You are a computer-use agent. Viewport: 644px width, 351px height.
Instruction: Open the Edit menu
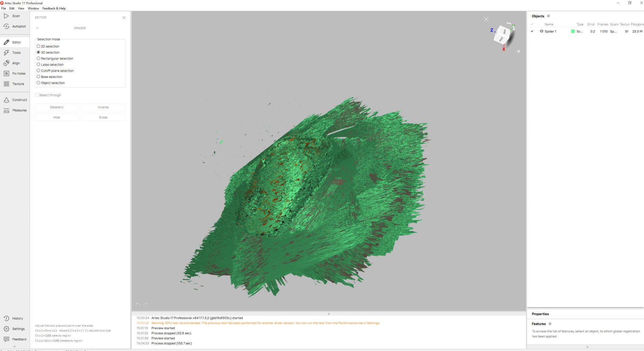pos(12,8)
